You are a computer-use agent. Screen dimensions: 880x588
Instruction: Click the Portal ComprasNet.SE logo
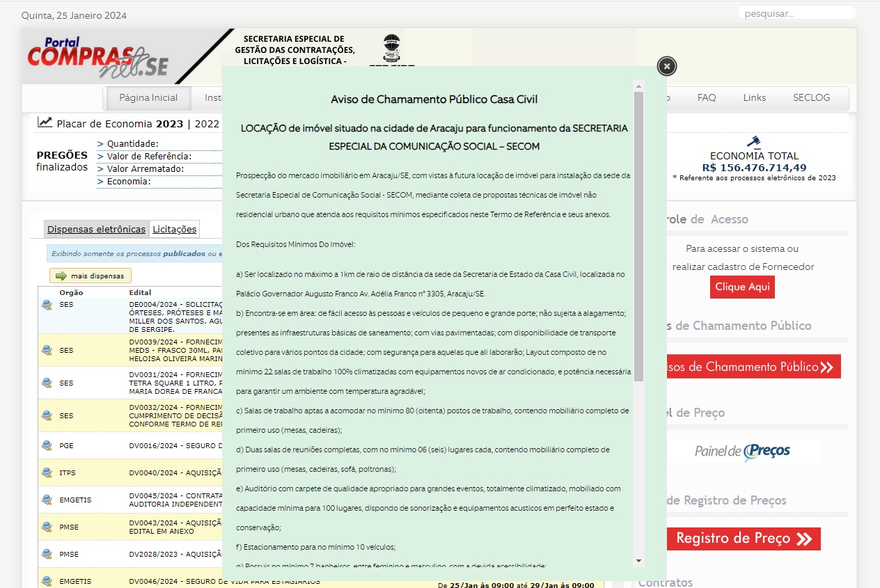coord(98,56)
